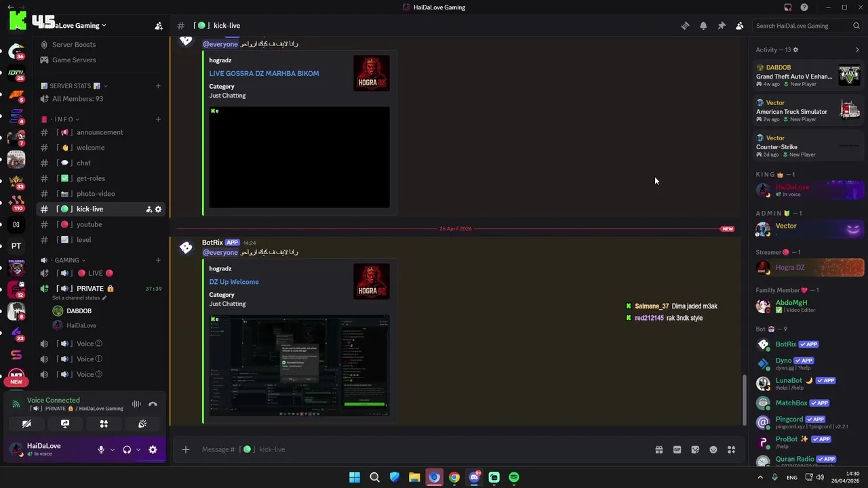Image resolution: width=868 pixels, height=488 pixels.
Task: Open notification settings bell icon
Action: click(x=703, y=26)
